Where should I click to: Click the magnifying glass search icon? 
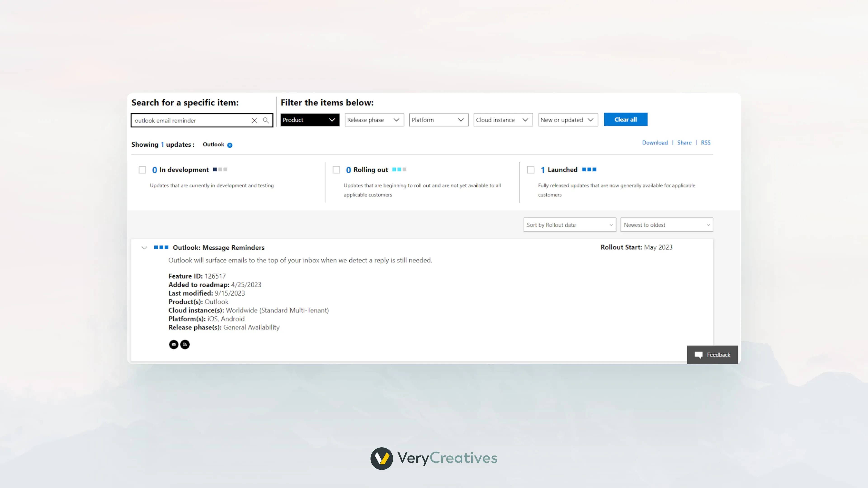coord(266,120)
